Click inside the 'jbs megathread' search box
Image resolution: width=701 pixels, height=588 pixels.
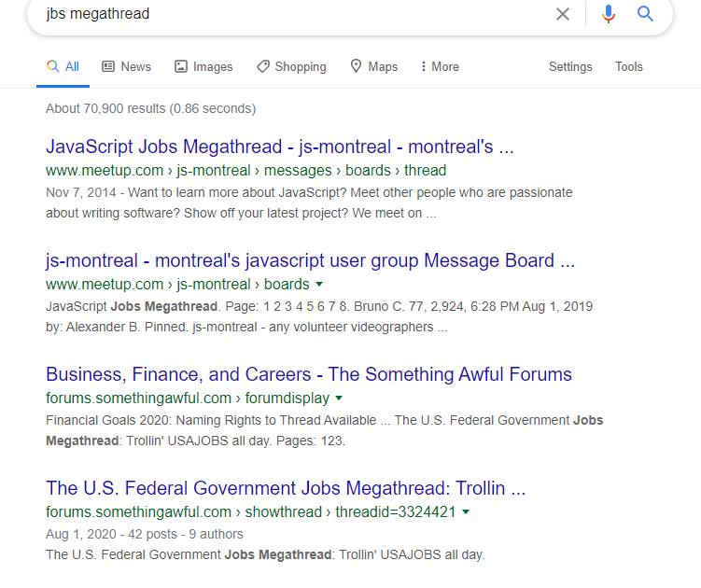280,14
